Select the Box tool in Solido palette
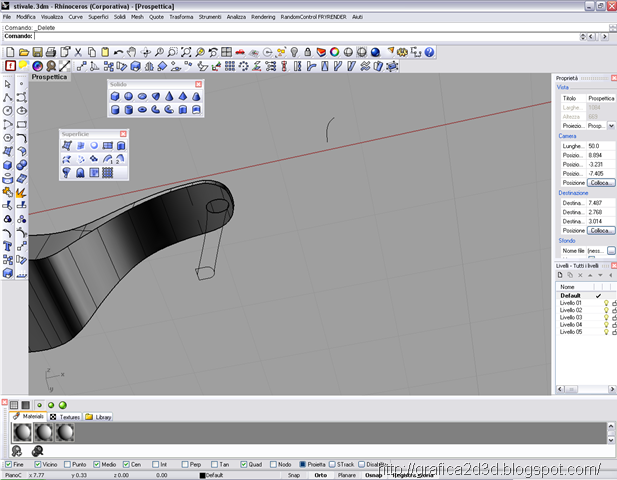The height and width of the screenshot is (480, 617). point(115,96)
